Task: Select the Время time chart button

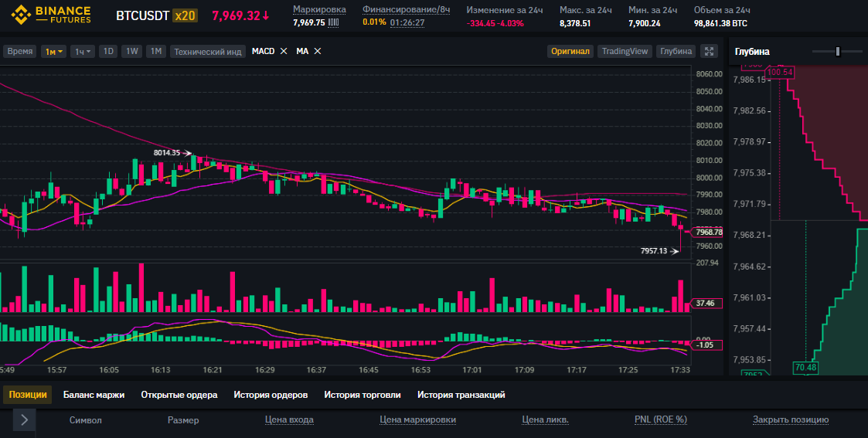Action: 20,52
